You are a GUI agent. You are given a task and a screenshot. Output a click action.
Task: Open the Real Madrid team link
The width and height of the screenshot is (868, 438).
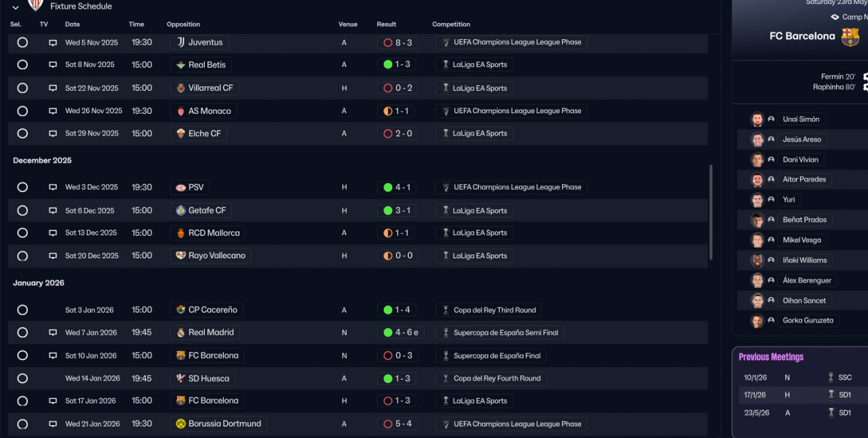pyautogui.click(x=211, y=333)
